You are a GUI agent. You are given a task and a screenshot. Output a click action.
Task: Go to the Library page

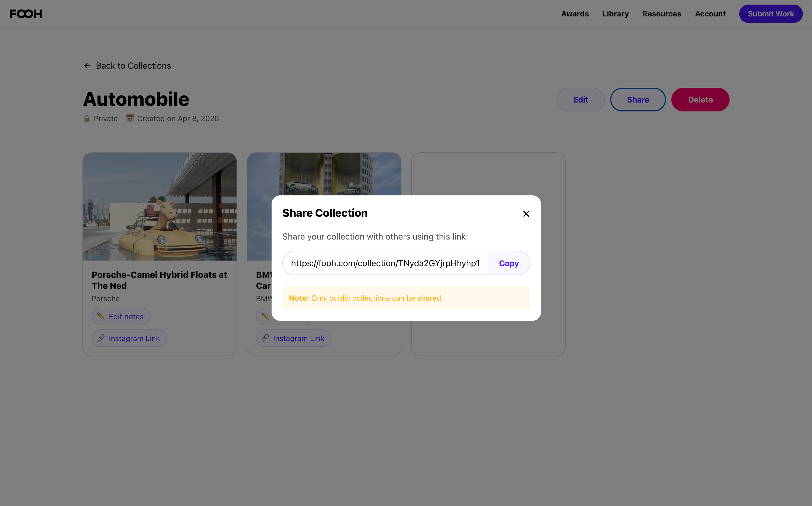pos(615,14)
